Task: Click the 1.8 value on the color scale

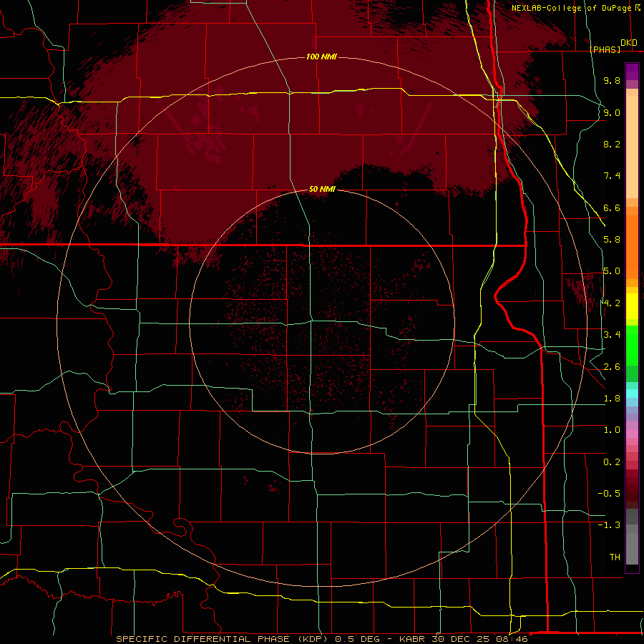Action: [x=612, y=399]
